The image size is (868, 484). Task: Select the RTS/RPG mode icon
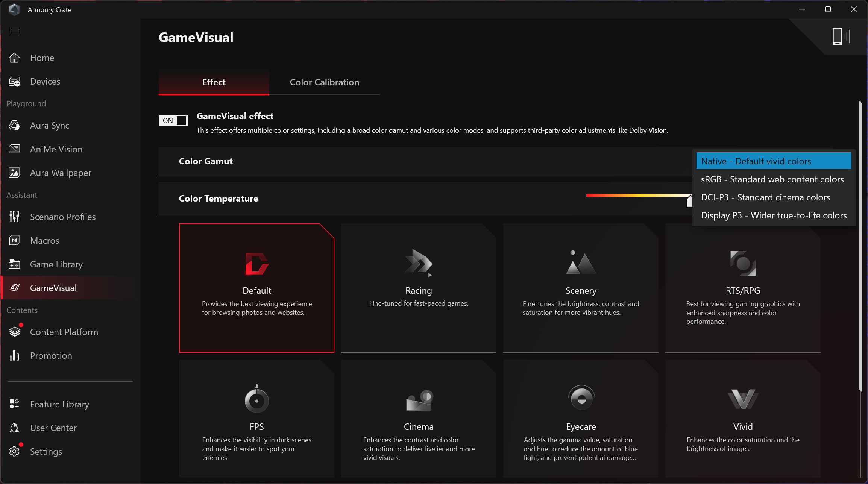[x=743, y=263]
